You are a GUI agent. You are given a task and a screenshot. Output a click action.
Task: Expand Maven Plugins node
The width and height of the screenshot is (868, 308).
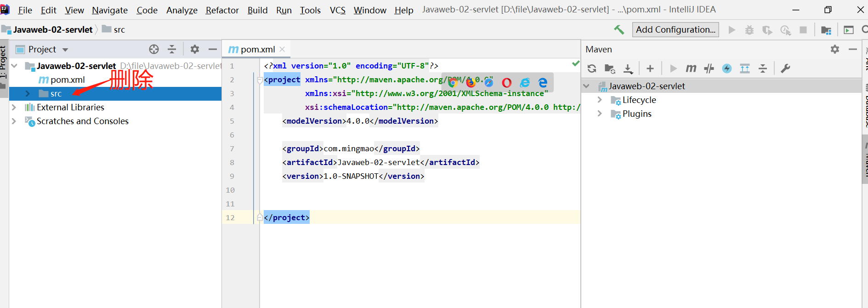[x=600, y=114]
